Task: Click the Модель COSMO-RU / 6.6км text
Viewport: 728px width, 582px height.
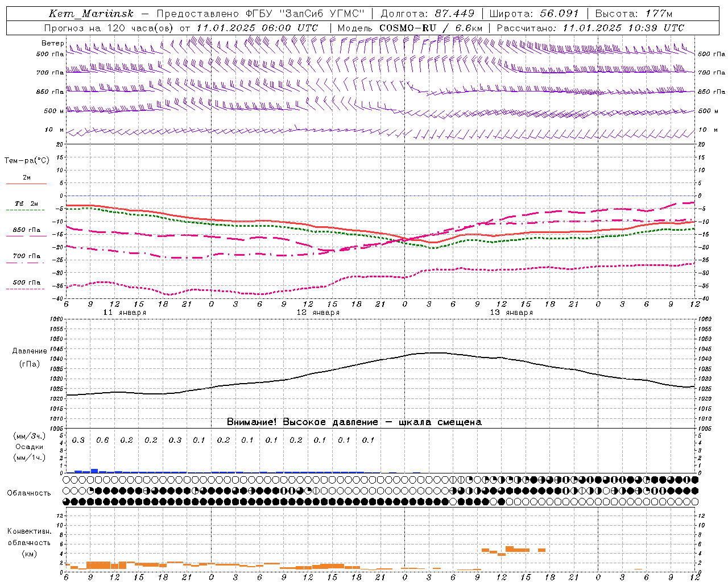Action: tap(410, 28)
